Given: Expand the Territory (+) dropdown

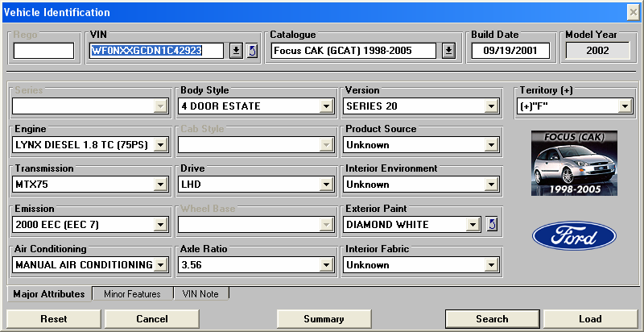Looking at the screenshot, I should coord(625,106).
